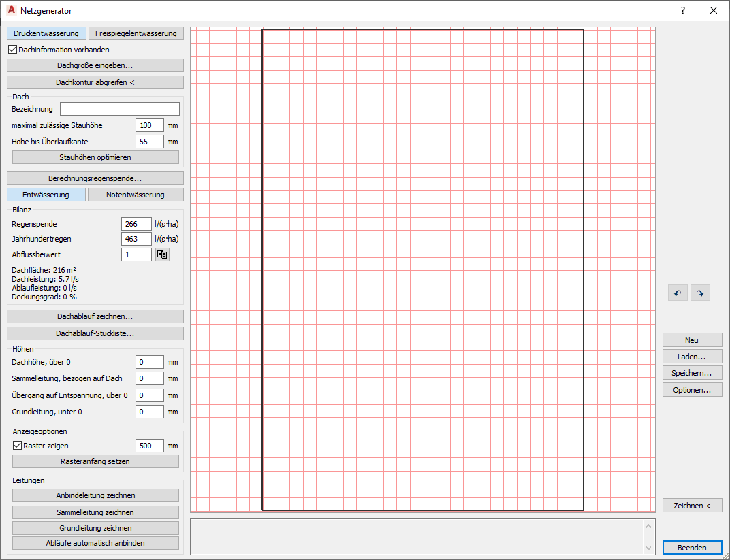Click the Abflussbeiwert value field

tap(136, 254)
